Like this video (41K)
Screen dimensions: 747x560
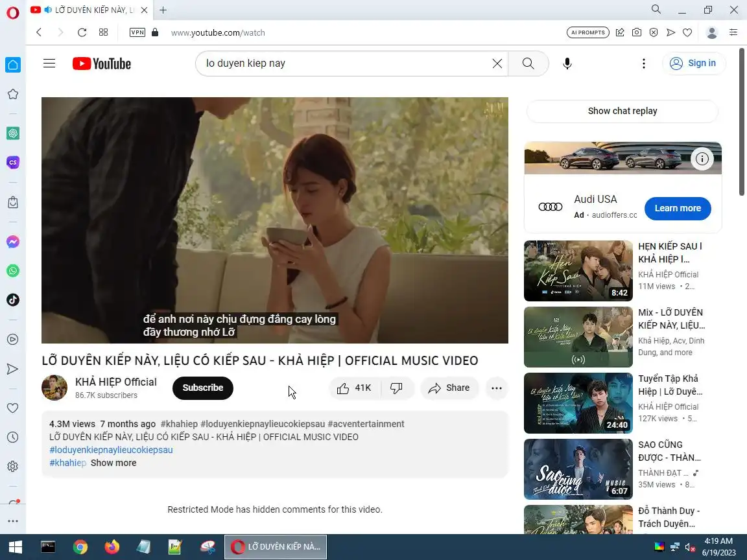tap(354, 388)
